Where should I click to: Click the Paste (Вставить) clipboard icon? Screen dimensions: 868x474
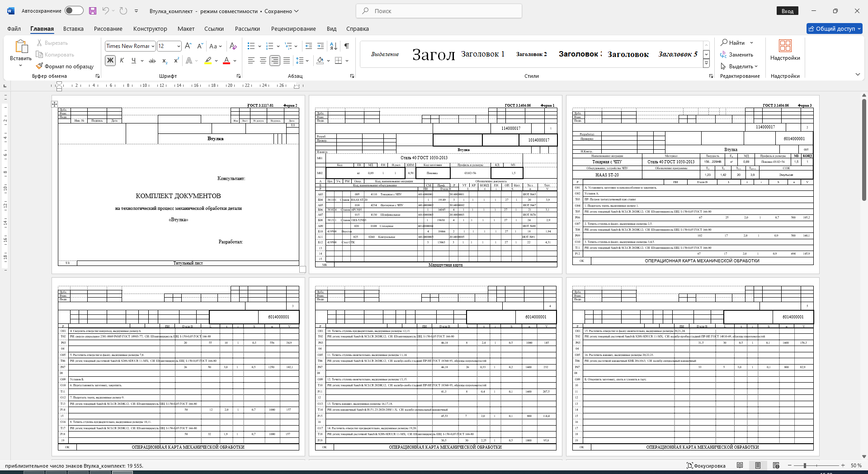point(21,47)
